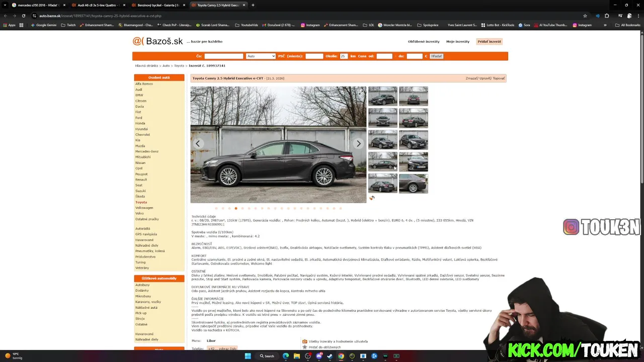The image size is (644, 362).
Task: Open 'Obľúbené inzeráty' in the top menu
Action: click(x=424, y=42)
